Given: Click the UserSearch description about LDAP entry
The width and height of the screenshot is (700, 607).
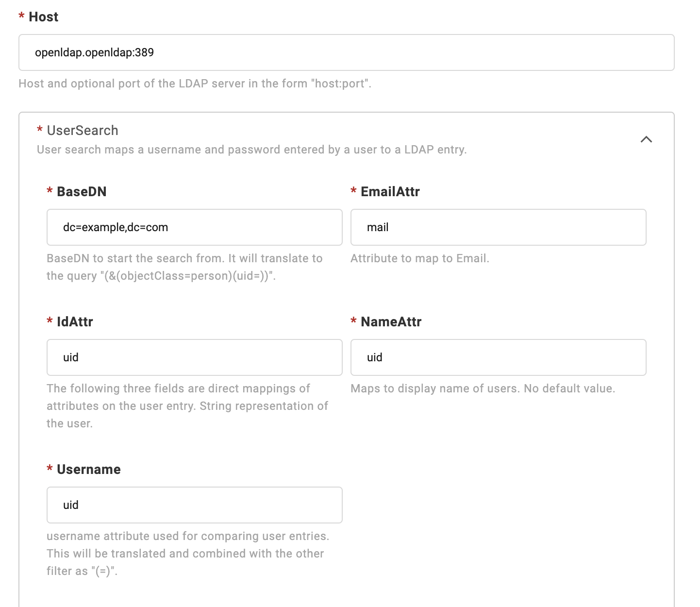Looking at the screenshot, I should click(251, 150).
